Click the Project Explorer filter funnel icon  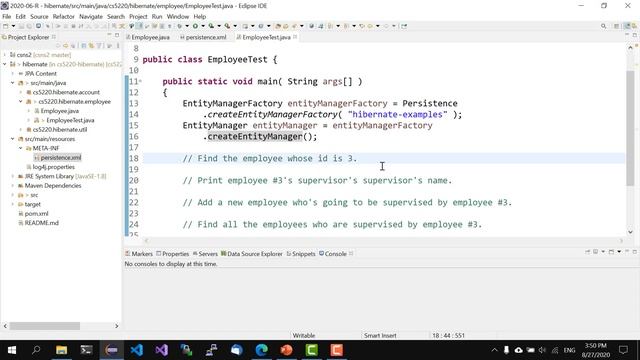pyautogui.click(x=100, y=46)
